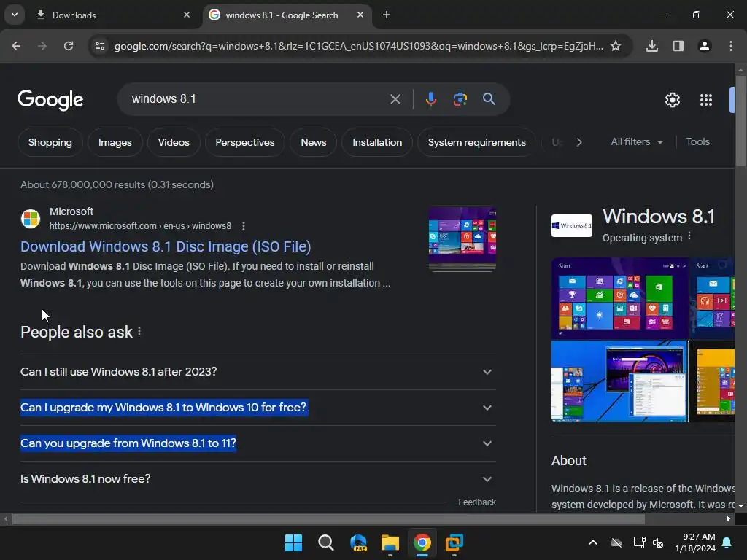Reload the Google search page
This screenshot has width=747, height=560.
(69, 46)
